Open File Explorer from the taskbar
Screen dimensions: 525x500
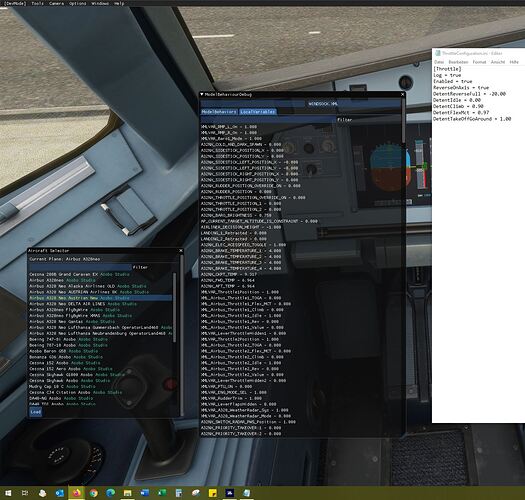point(128,493)
